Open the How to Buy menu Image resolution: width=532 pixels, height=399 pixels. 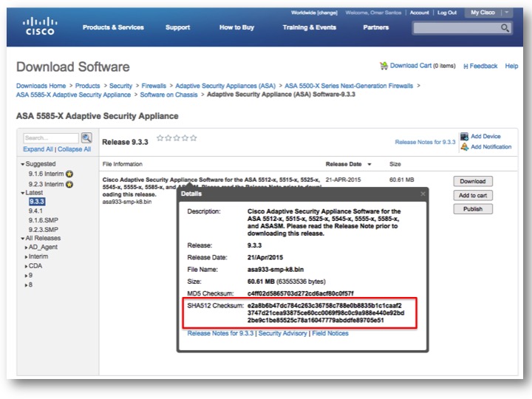click(237, 27)
